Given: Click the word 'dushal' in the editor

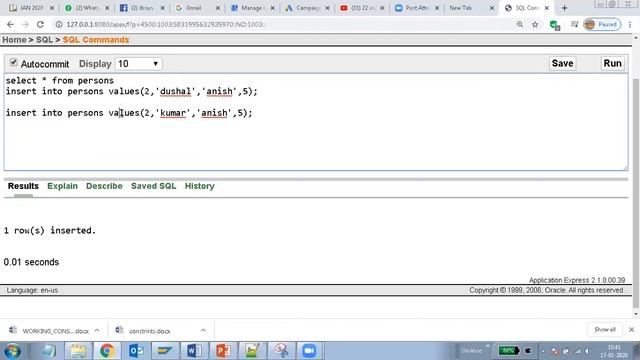Looking at the screenshot, I should 175,91.
